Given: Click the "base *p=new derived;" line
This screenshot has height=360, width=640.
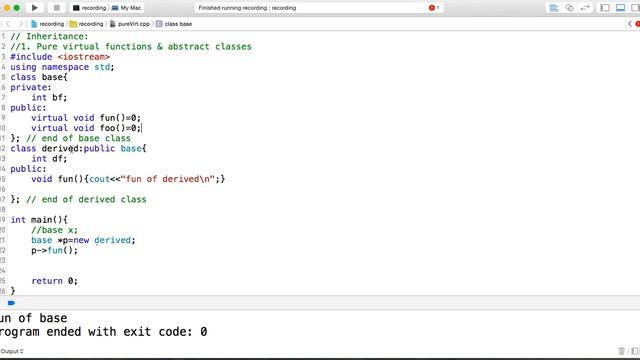Looking at the screenshot, I should (x=83, y=240).
